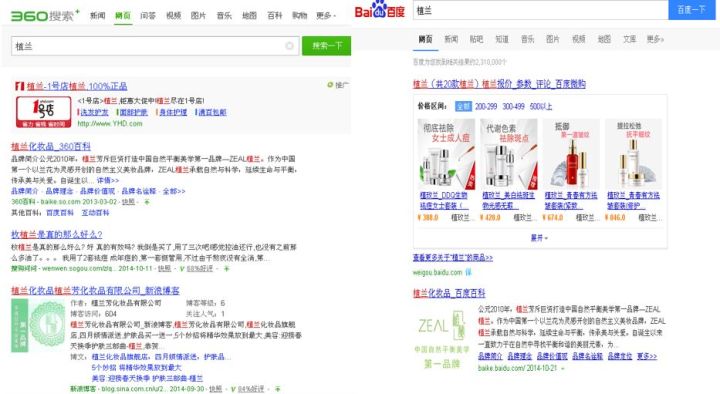The height and width of the screenshot is (394, 720).
Task: Open the 牧植兰是真的那么好么? result
Action: (x=56, y=234)
